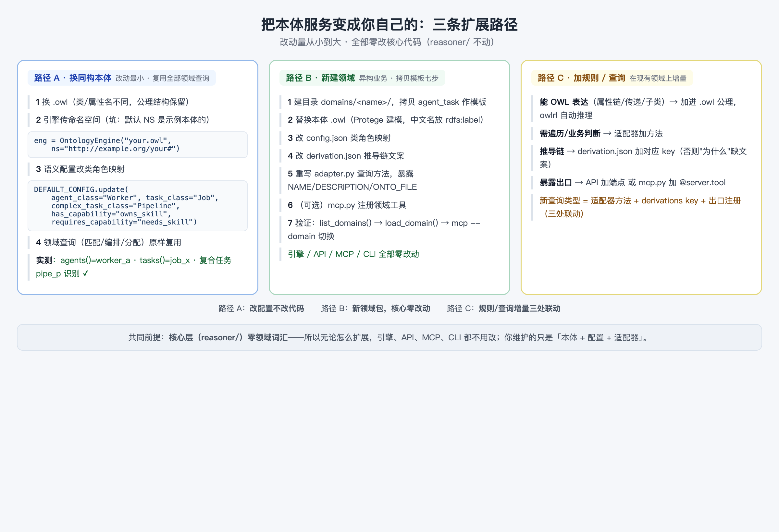The image size is (779, 532).
Task: Click step 4 领域查询 原样复用
Action: click(x=138, y=243)
